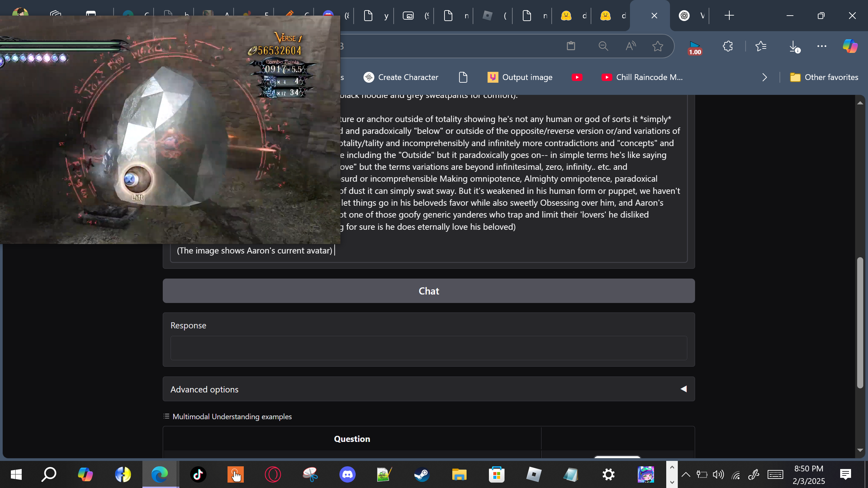The height and width of the screenshot is (488, 868).
Task: Activate the Read aloud icon
Action: tap(630, 46)
